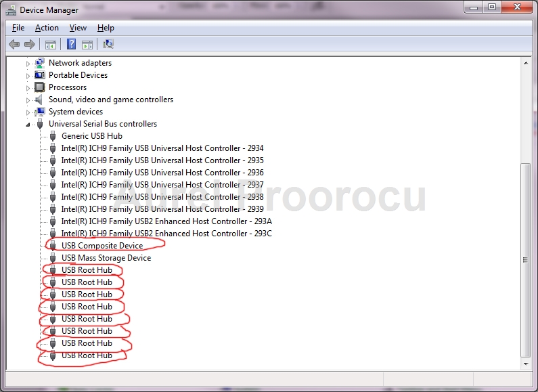Select Universal Host Controller - 2935

(162, 160)
